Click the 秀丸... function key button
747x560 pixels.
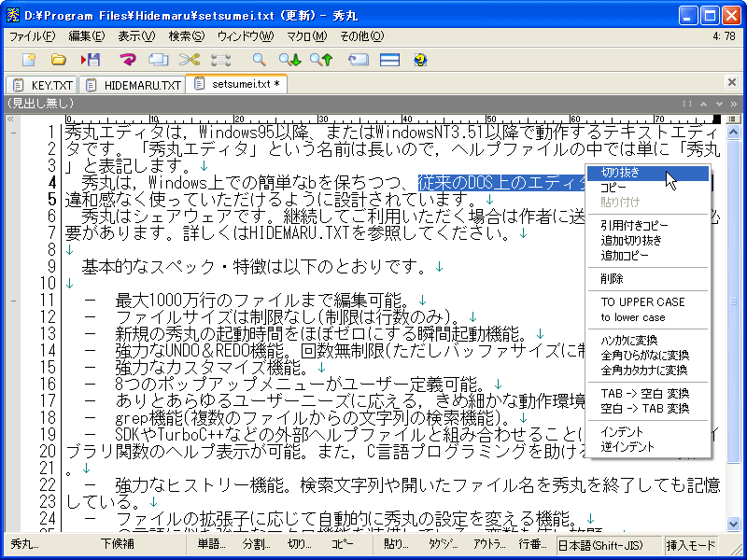(25, 544)
